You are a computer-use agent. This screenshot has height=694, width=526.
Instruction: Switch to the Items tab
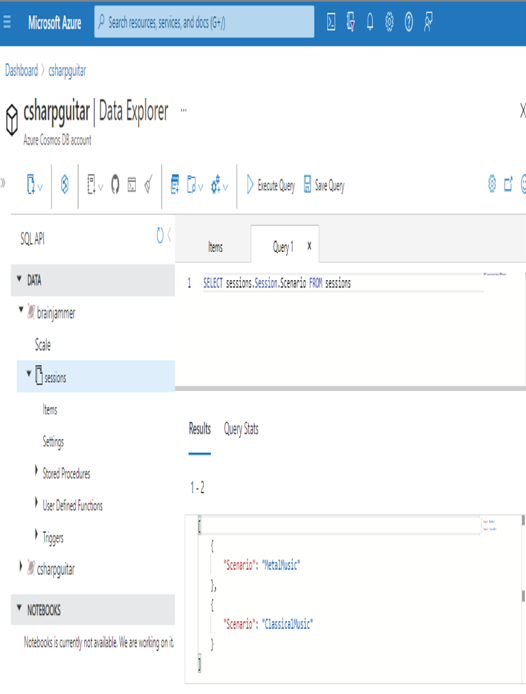click(x=215, y=247)
